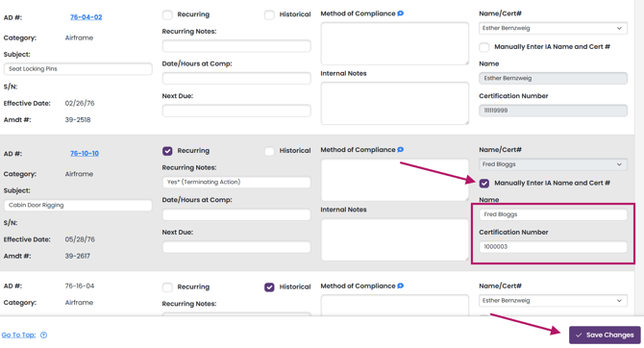Check the Recurring box for AD 76-04-02

coord(167,14)
